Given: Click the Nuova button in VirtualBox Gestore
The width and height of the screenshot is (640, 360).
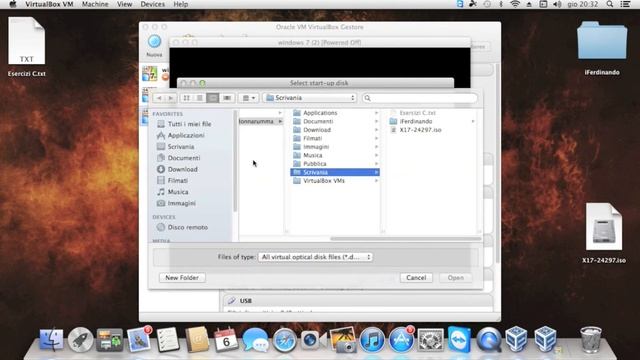Looking at the screenshot, I should pyautogui.click(x=154, y=46).
